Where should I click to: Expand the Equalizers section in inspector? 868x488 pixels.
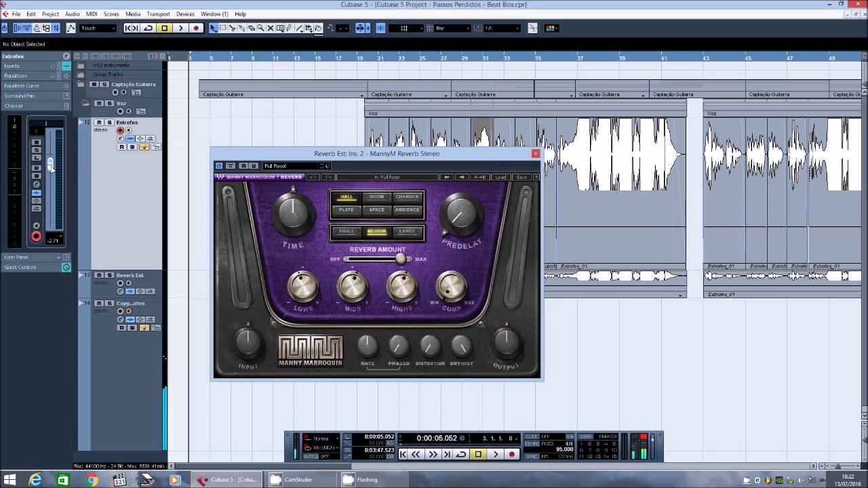click(35, 76)
